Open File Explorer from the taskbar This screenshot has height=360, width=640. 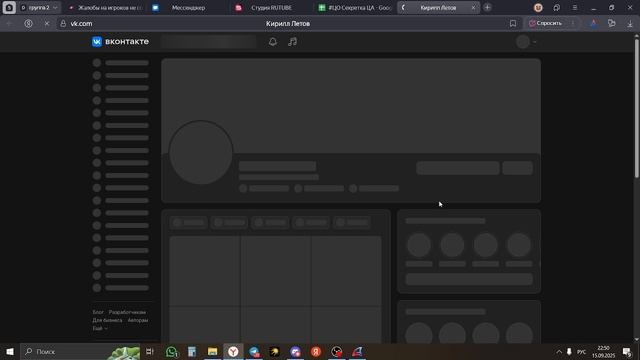[212, 351]
